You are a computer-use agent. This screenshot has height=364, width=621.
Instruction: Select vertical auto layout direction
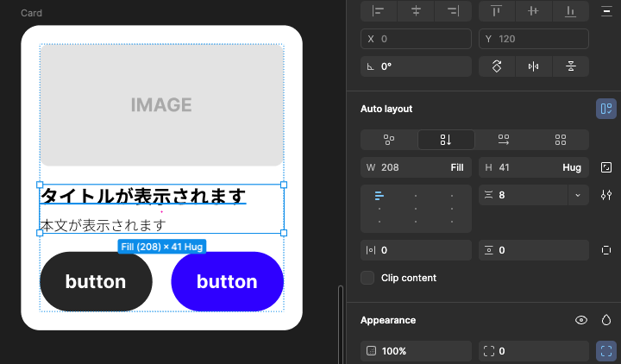pos(446,140)
